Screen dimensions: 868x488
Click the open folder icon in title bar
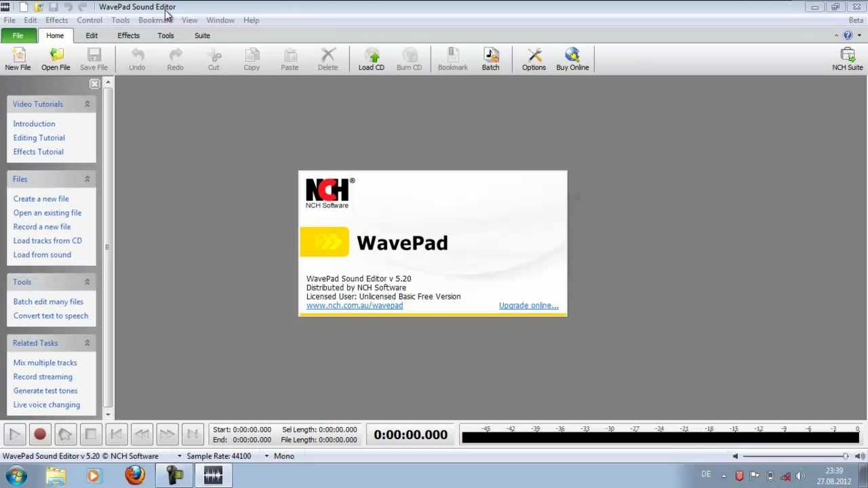pos(39,7)
